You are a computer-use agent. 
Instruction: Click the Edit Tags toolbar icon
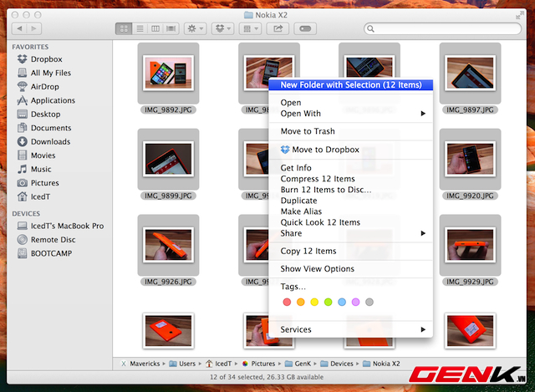[305, 28]
